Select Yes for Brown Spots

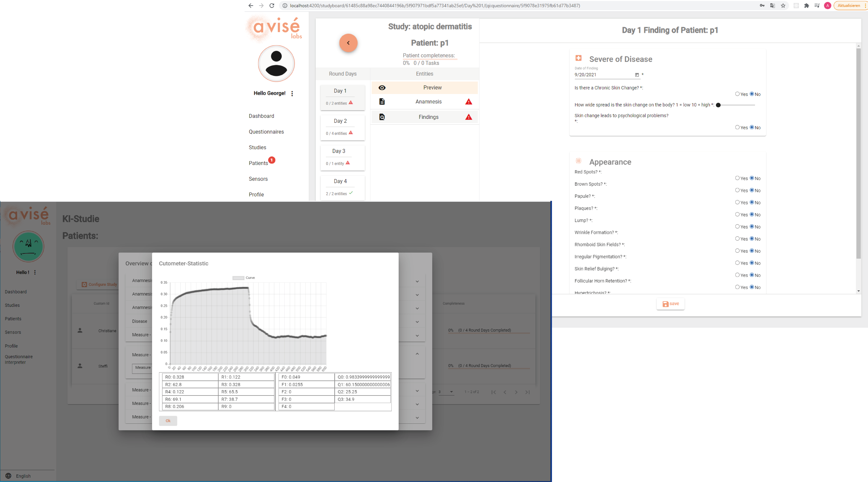[737, 190]
